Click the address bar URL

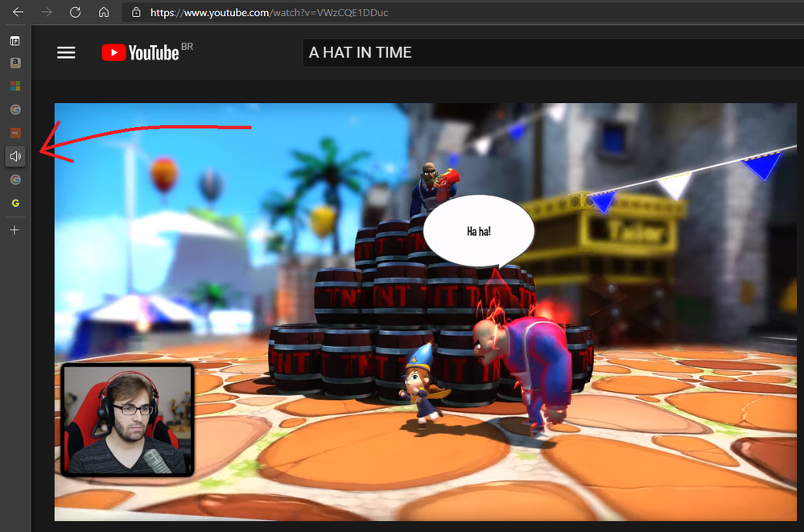coord(241,12)
